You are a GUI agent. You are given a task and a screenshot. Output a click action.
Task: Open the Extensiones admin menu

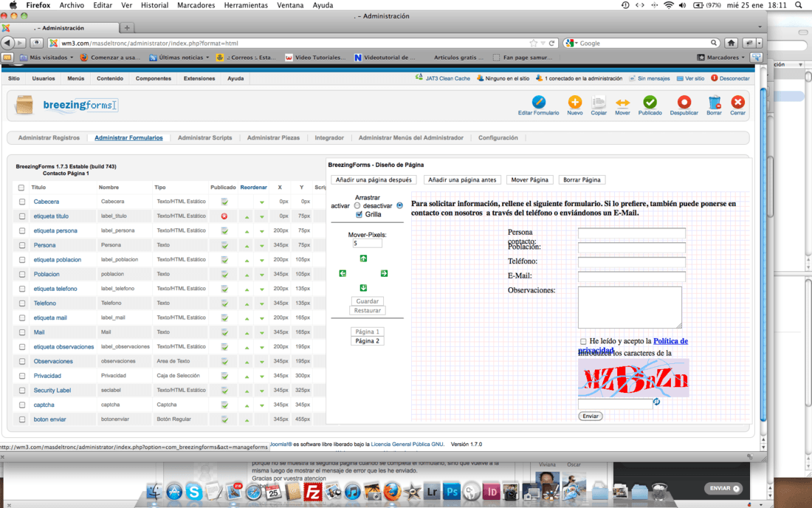point(199,79)
